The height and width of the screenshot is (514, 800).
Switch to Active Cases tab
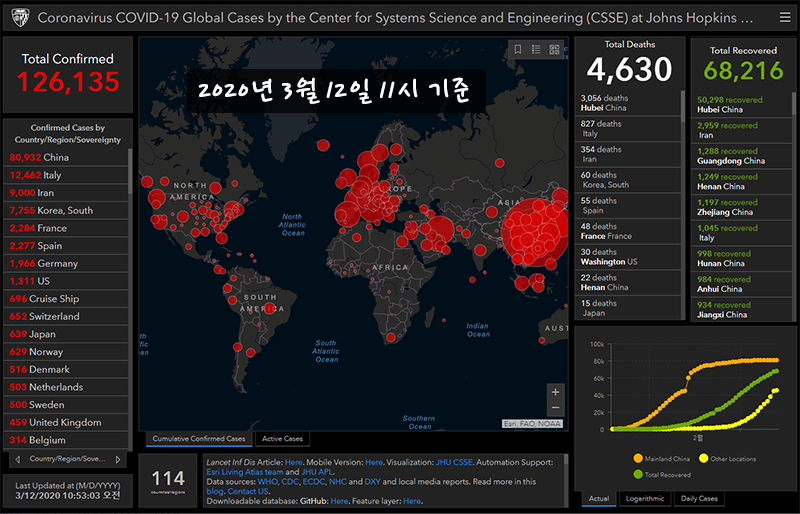pos(282,438)
